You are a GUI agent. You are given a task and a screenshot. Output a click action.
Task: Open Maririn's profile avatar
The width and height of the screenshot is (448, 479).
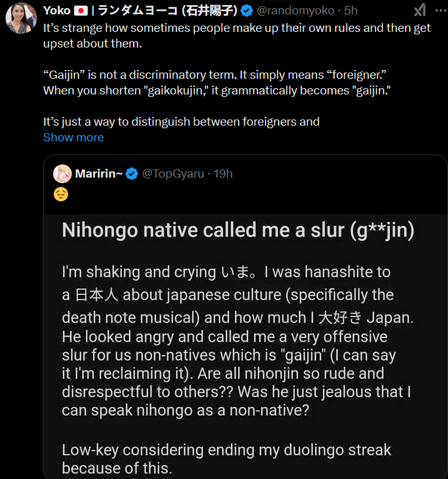62,173
